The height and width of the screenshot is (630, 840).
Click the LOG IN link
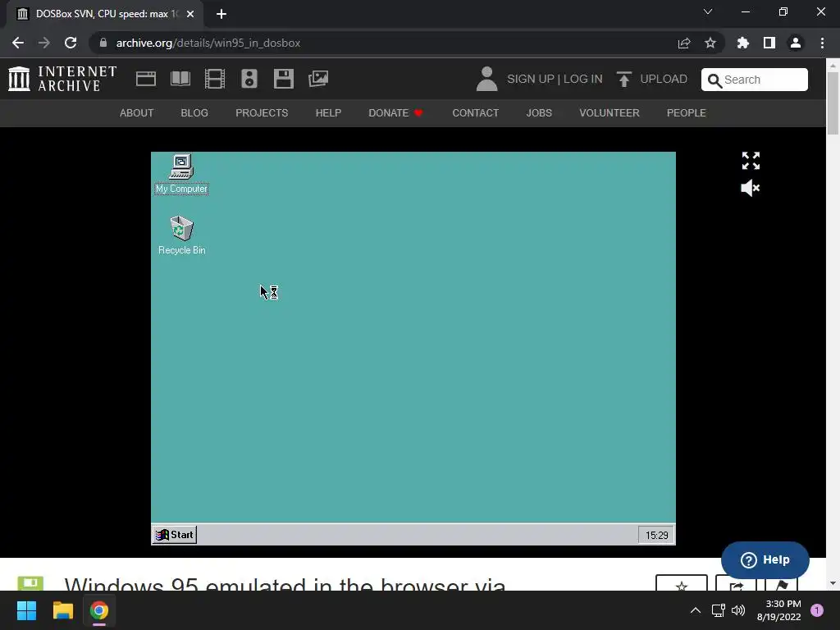tap(583, 80)
